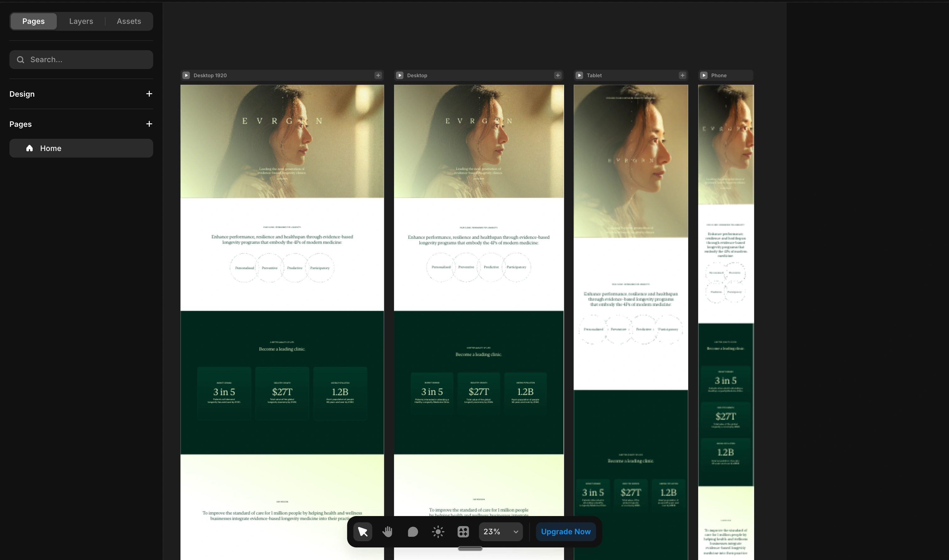Play preview of Desktop breakpoint

[400, 75]
